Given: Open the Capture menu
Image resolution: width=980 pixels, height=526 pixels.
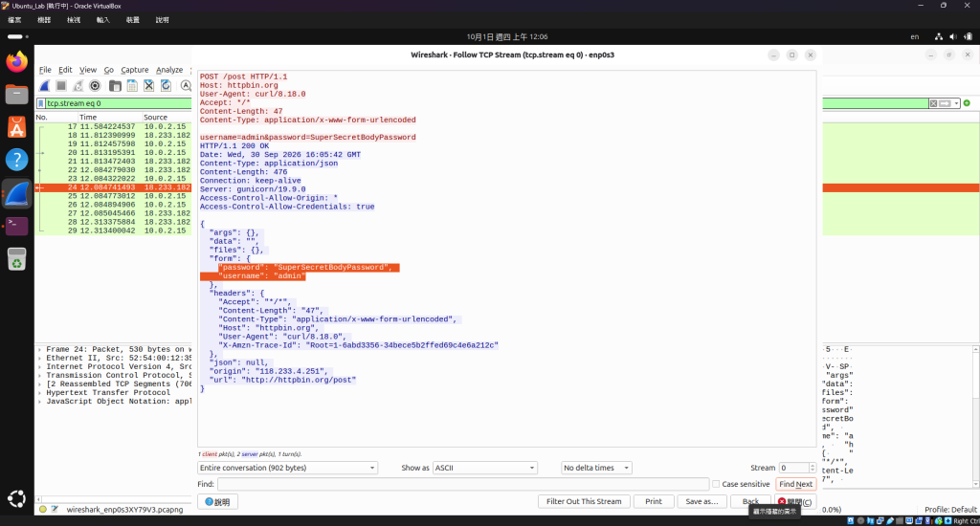Looking at the screenshot, I should 134,70.
